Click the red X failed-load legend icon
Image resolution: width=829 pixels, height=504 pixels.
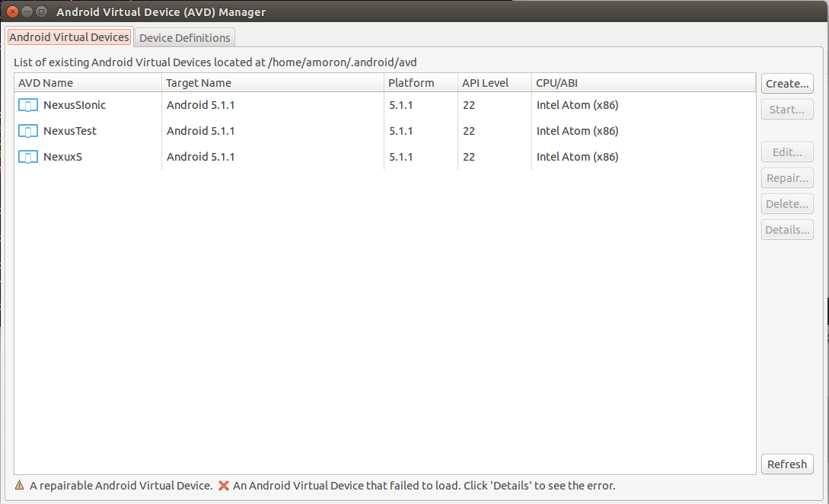[x=224, y=486]
